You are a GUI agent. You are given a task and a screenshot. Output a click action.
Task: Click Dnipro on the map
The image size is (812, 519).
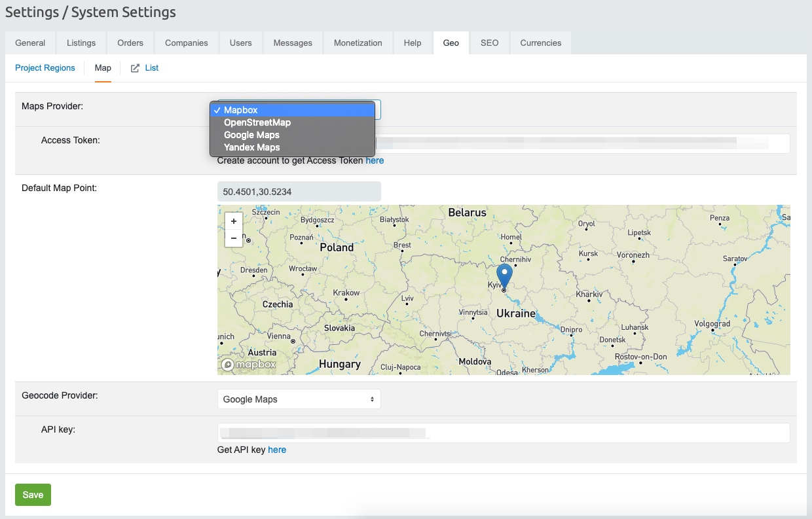(x=571, y=331)
